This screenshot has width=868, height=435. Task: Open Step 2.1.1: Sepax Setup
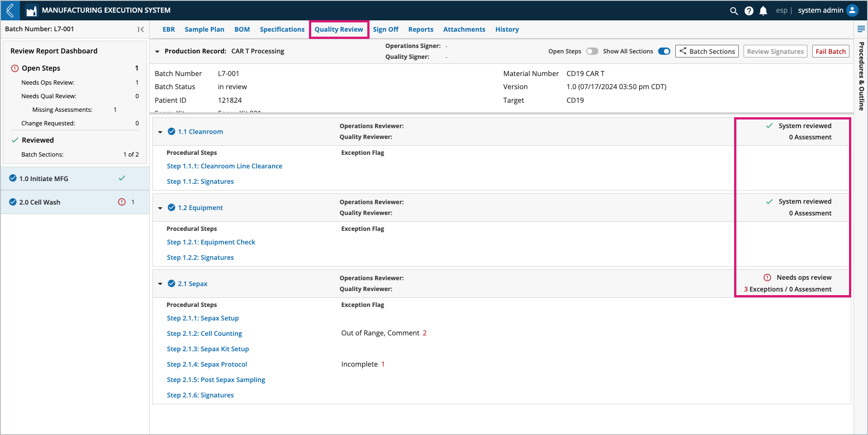[x=203, y=318]
